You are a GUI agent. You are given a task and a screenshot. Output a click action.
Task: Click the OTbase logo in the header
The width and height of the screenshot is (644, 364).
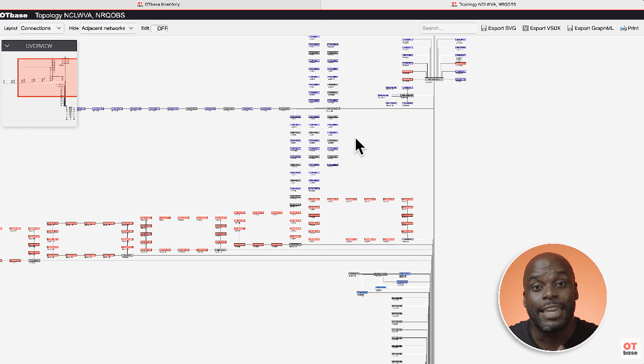(x=14, y=15)
